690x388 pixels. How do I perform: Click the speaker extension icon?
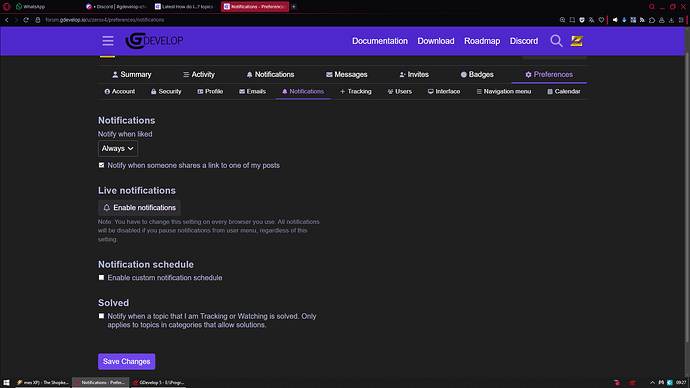coord(615,20)
